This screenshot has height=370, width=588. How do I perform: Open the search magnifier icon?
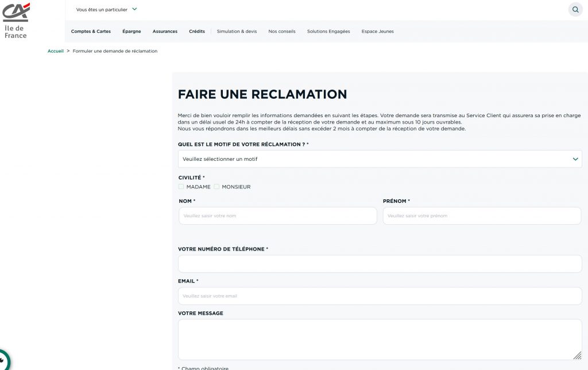pos(575,10)
